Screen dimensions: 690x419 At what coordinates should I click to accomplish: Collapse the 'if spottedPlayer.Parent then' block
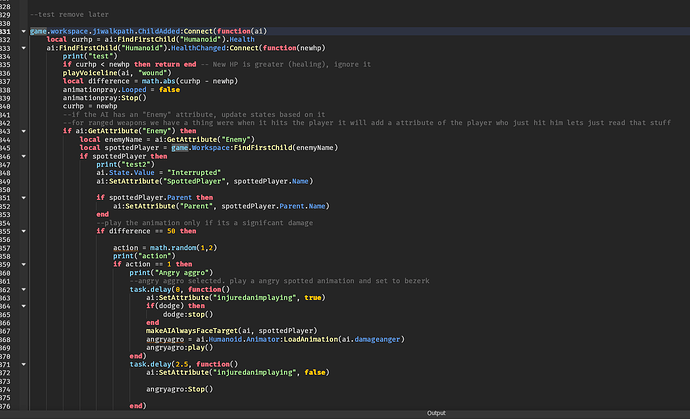pyautogui.click(x=23, y=198)
